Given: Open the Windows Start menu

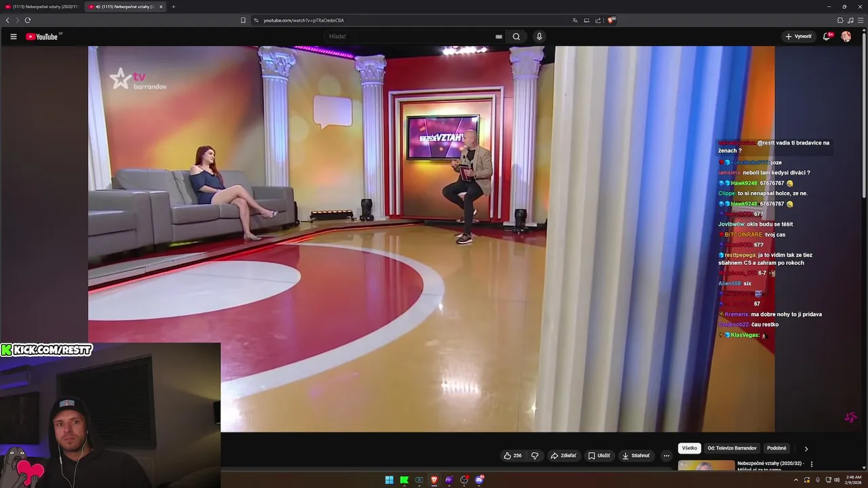Looking at the screenshot, I should pos(389,480).
